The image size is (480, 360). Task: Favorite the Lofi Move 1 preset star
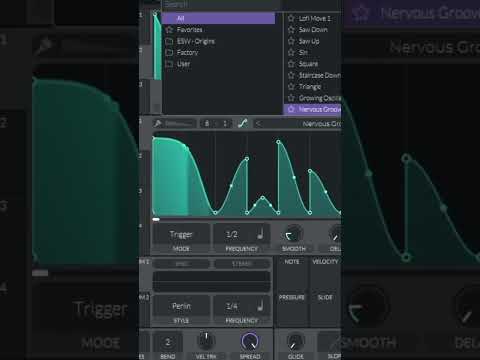[291, 18]
